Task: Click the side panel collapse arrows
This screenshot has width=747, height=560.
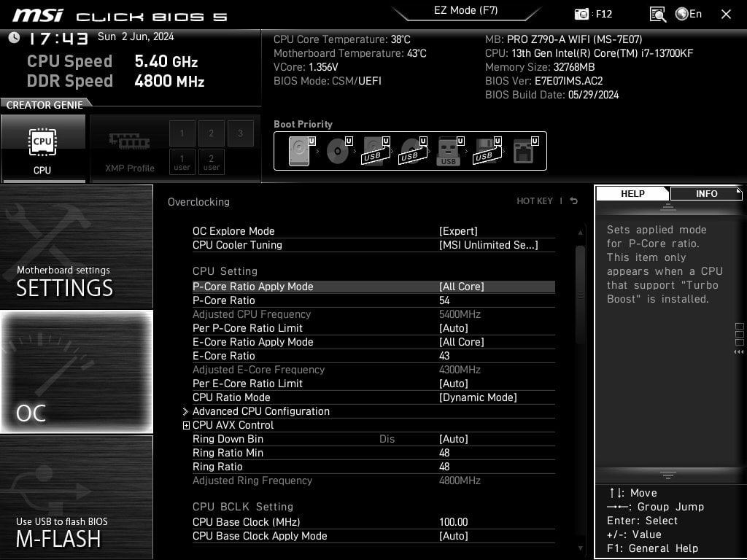Action: point(739,352)
